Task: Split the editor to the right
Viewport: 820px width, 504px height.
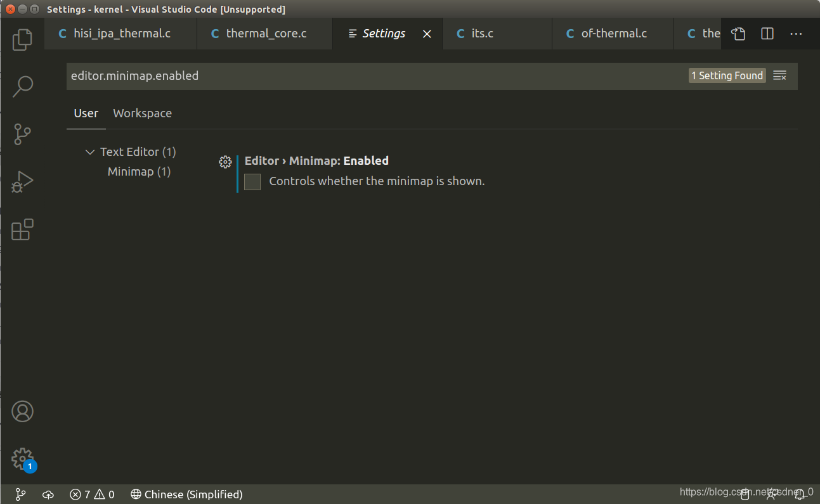Action: point(767,34)
